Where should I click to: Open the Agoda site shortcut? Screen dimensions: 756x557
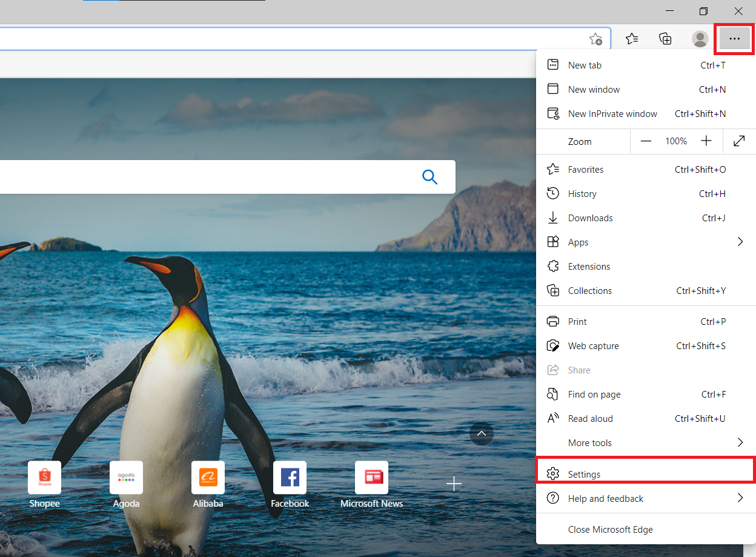coord(126,477)
